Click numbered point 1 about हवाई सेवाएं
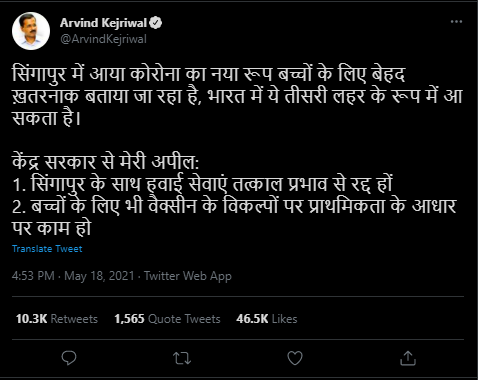This screenshot has width=478, height=380. coord(203,184)
